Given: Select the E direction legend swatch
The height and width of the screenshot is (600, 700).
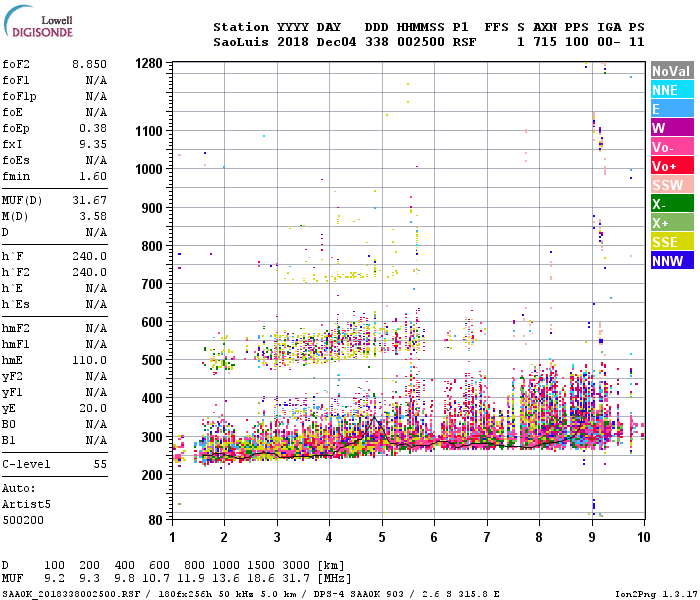Looking at the screenshot, I should point(672,109).
